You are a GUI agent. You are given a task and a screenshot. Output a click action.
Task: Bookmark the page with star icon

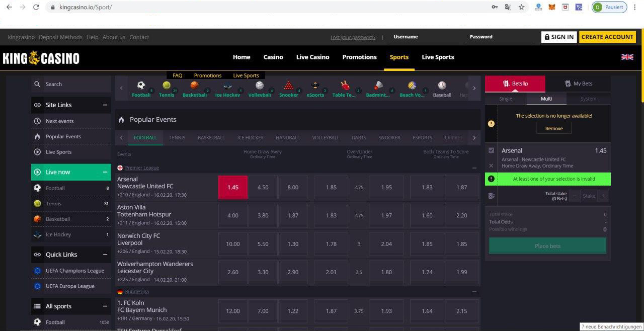coord(521,7)
